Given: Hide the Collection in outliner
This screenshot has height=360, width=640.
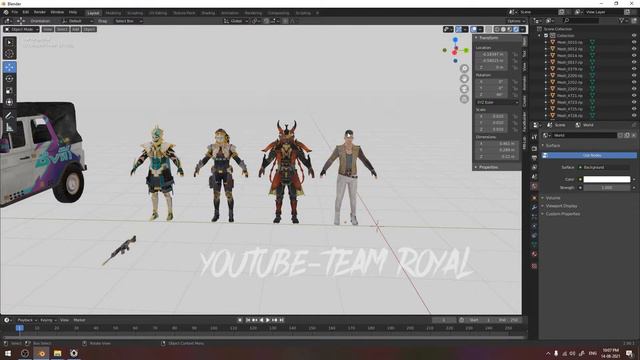Looking at the screenshot, I should pyautogui.click(x=634, y=36).
